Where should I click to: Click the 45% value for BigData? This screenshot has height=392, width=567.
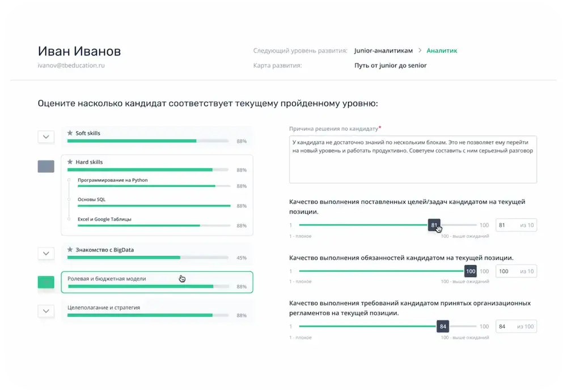click(242, 258)
